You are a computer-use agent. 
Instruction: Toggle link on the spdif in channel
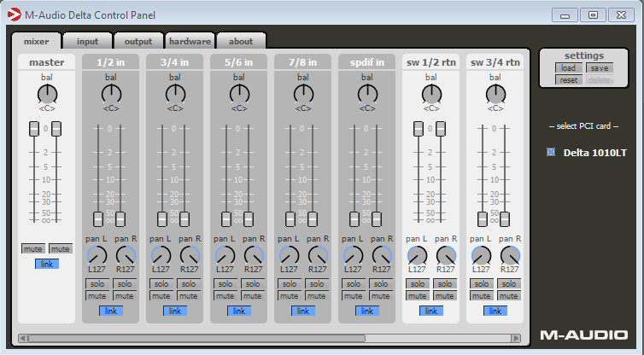(x=367, y=311)
